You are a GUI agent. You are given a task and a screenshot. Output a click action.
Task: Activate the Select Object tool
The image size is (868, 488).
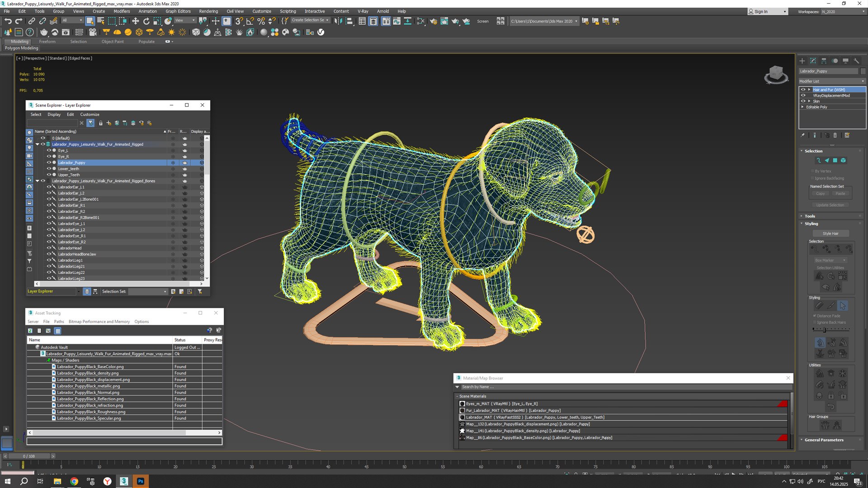coord(90,21)
